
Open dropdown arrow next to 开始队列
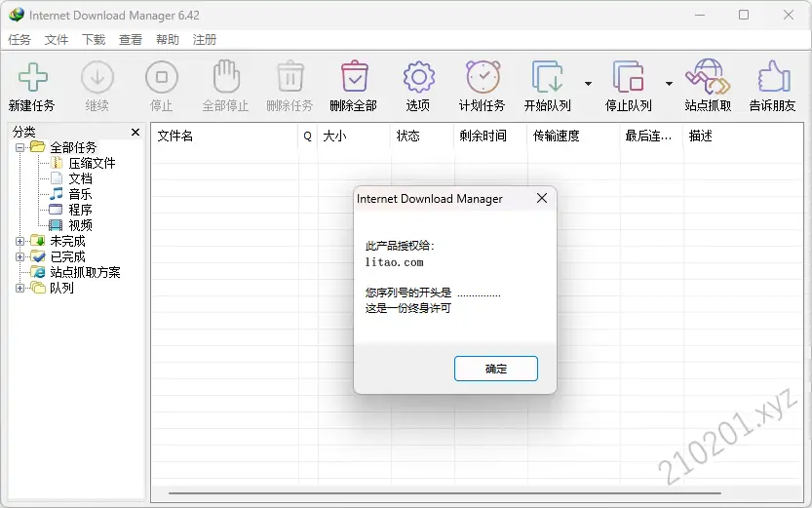[589, 84]
